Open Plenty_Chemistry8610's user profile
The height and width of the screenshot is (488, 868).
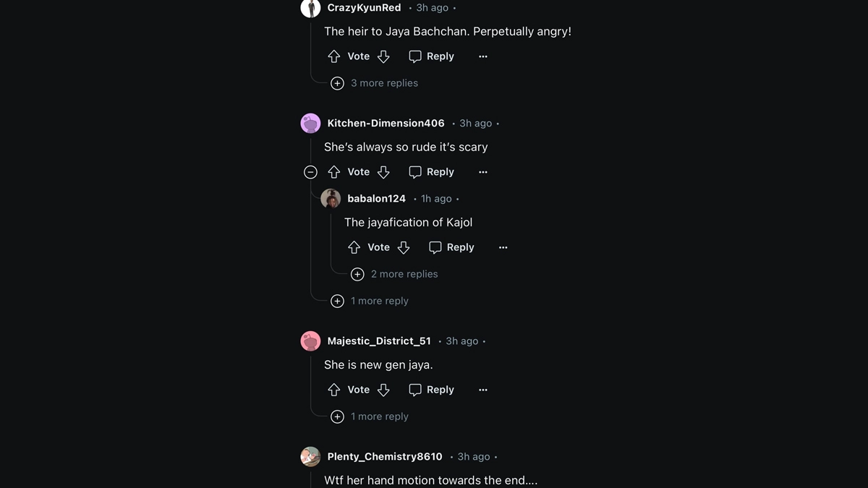tap(385, 457)
